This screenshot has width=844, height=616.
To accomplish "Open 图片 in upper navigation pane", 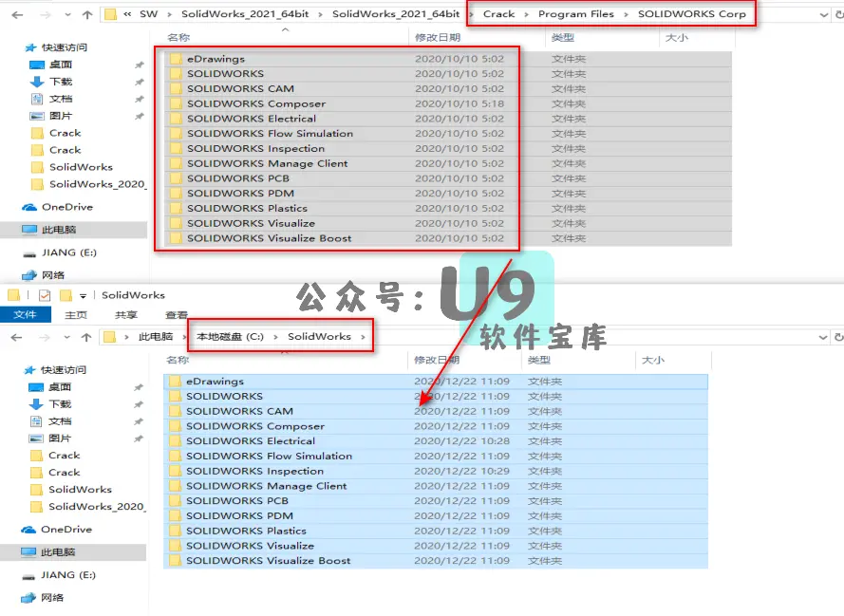I will pyautogui.click(x=50, y=116).
